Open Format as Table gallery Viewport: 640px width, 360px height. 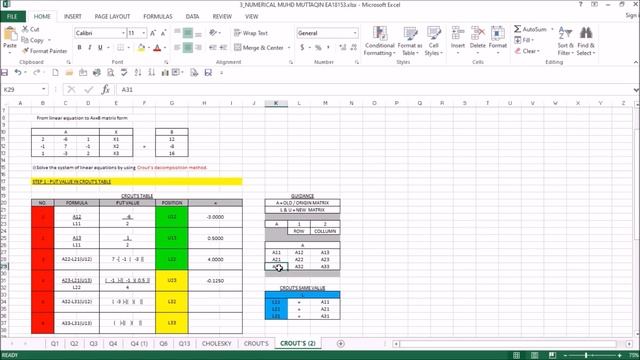click(410, 41)
